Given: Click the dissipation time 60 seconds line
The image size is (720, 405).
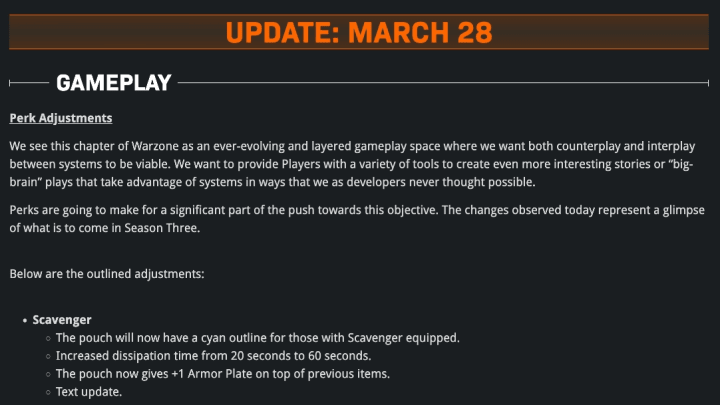Looking at the screenshot, I should click(x=214, y=356).
